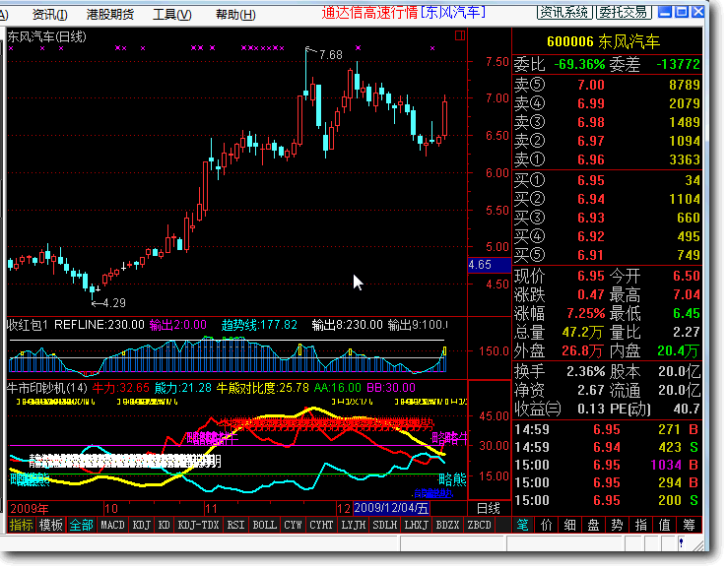Close the 通达信 window

pyautogui.click(x=697, y=12)
